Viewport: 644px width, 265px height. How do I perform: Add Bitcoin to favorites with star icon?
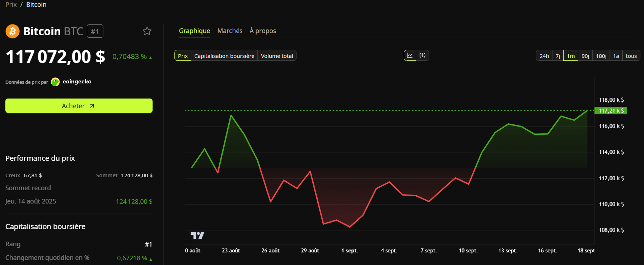pos(147,31)
